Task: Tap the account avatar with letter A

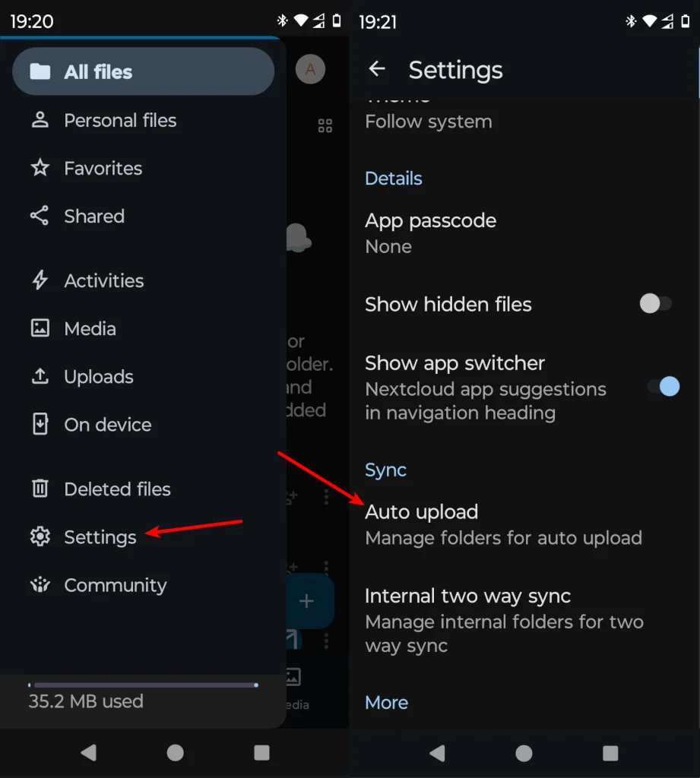Action: [310, 70]
